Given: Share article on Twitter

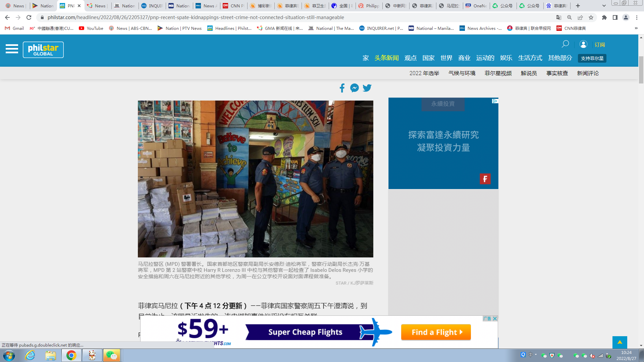Looking at the screenshot, I should (x=367, y=88).
